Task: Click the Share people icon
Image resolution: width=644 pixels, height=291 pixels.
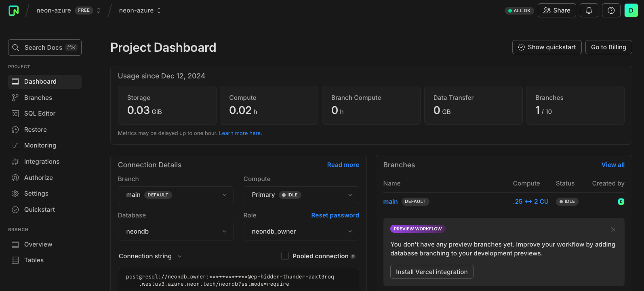Action: coord(547,11)
